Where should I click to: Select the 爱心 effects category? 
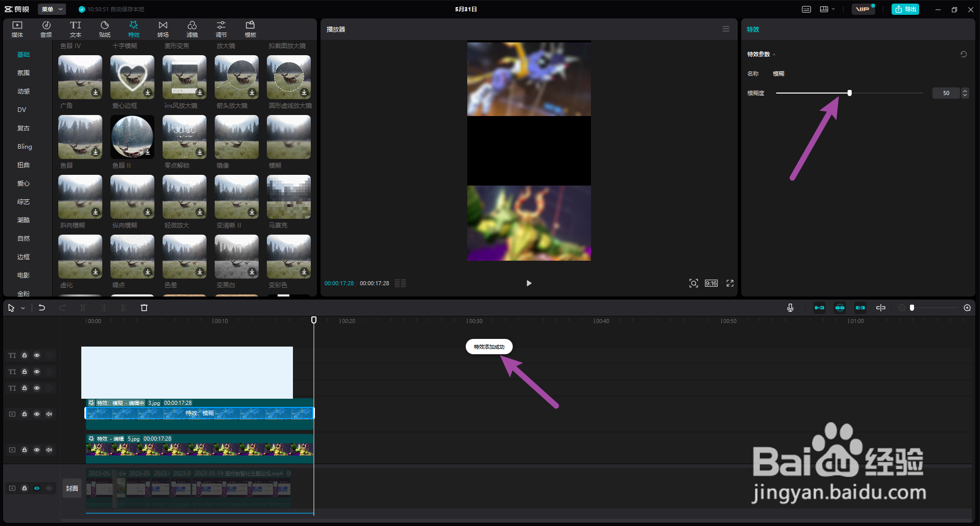[x=24, y=184]
